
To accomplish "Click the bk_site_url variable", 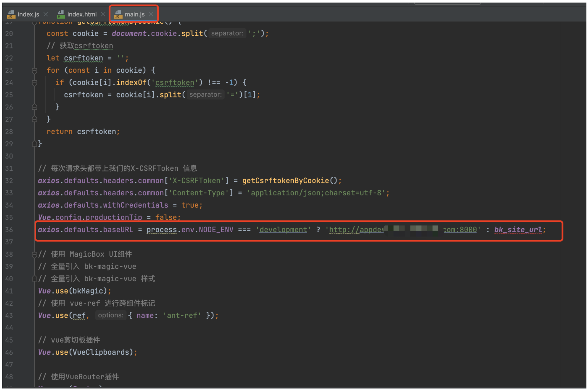I will click(518, 230).
